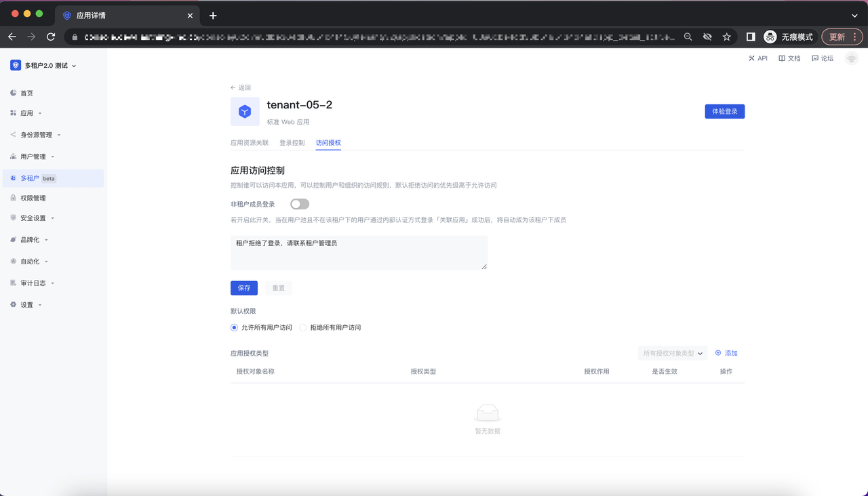Click the 多租户 icon in sidebar
The image size is (868, 496).
(x=14, y=178)
